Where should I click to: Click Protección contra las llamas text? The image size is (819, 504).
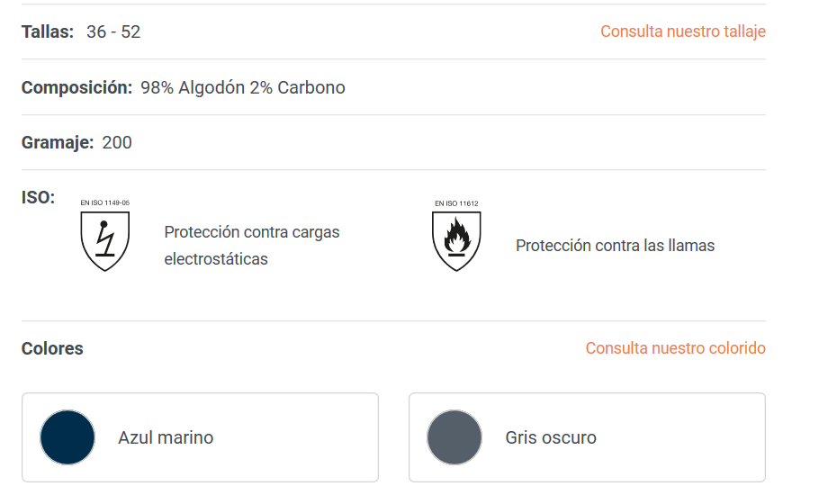[615, 246]
